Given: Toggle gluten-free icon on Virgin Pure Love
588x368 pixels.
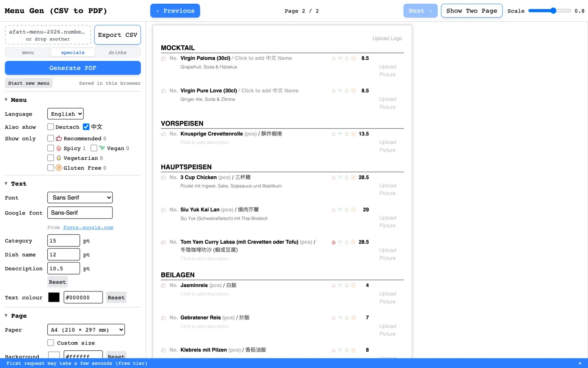Looking at the screenshot, I should pyautogui.click(x=353, y=91).
